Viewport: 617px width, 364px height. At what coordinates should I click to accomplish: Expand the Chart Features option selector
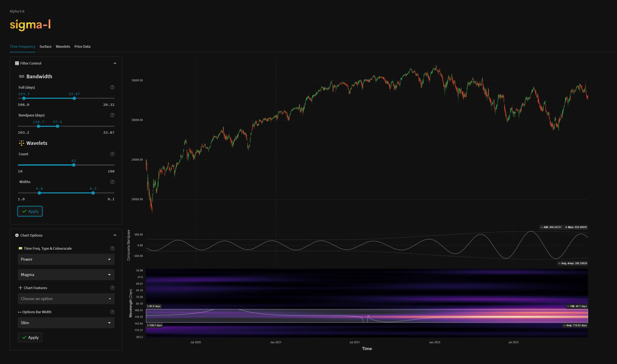click(x=66, y=298)
